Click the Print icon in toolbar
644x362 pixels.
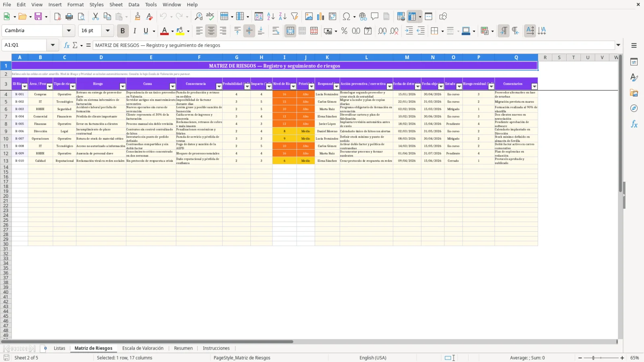point(69,16)
